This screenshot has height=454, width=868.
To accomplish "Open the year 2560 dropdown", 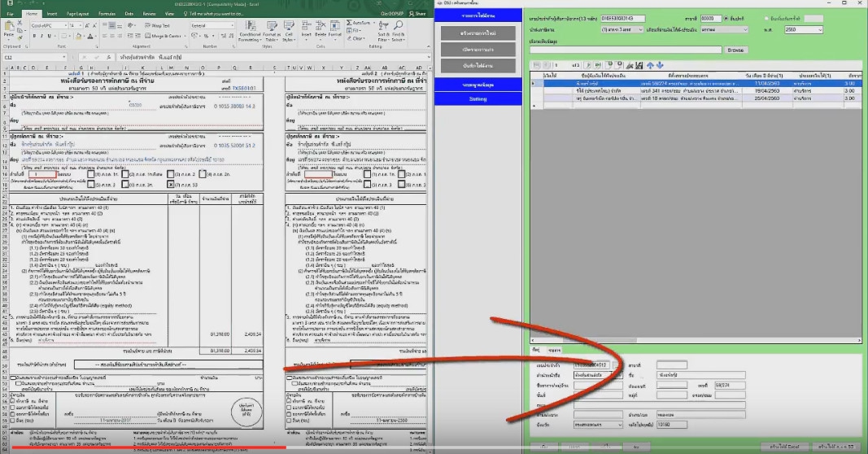I will 803,30.
